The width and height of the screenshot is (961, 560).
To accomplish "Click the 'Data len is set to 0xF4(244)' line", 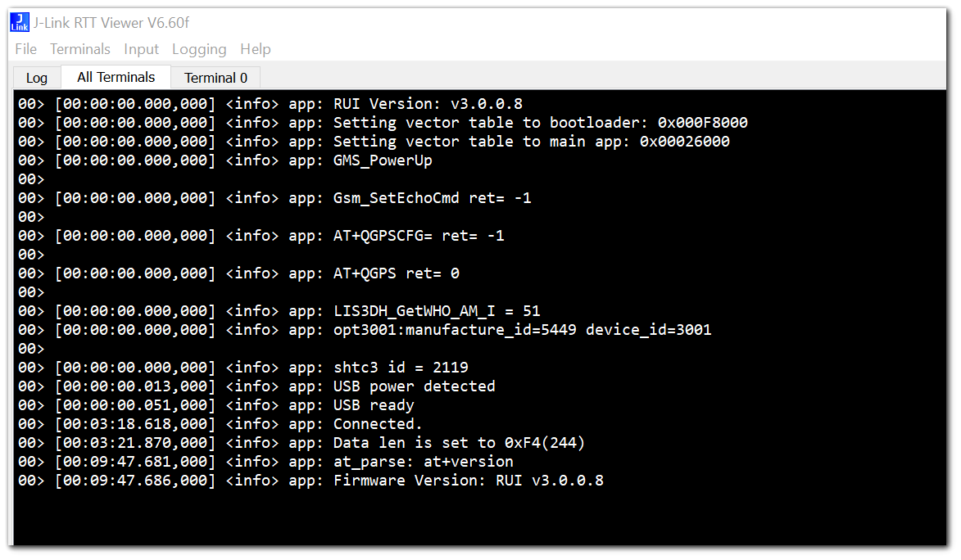I will 301,443.
